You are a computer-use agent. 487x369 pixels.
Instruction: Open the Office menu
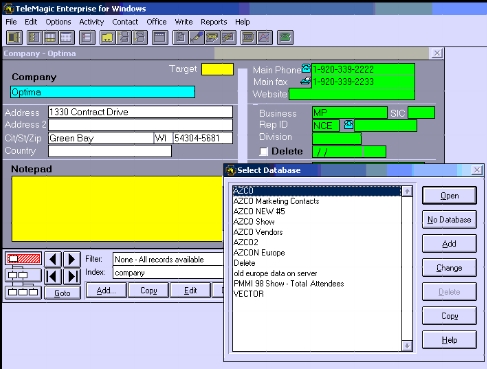[156, 22]
